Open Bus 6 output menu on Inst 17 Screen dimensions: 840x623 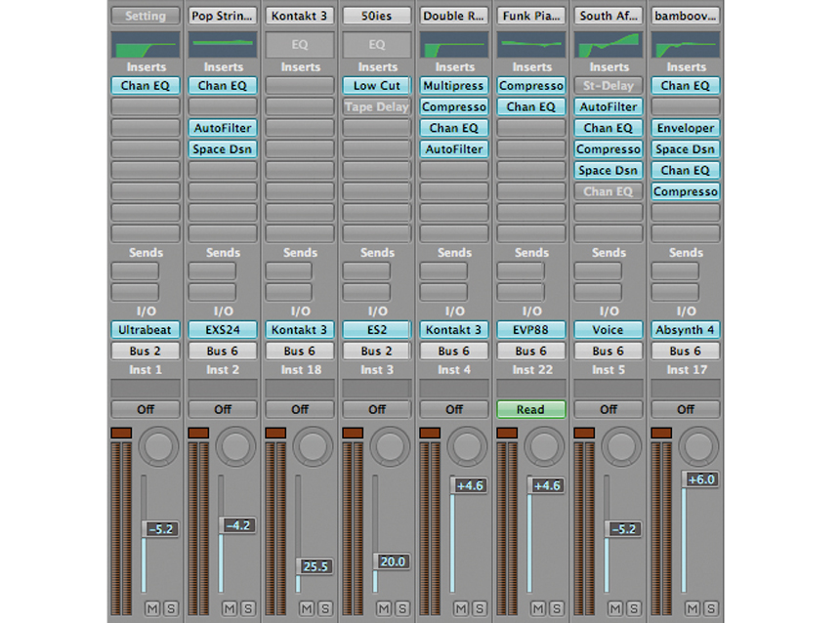[x=686, y=351]
